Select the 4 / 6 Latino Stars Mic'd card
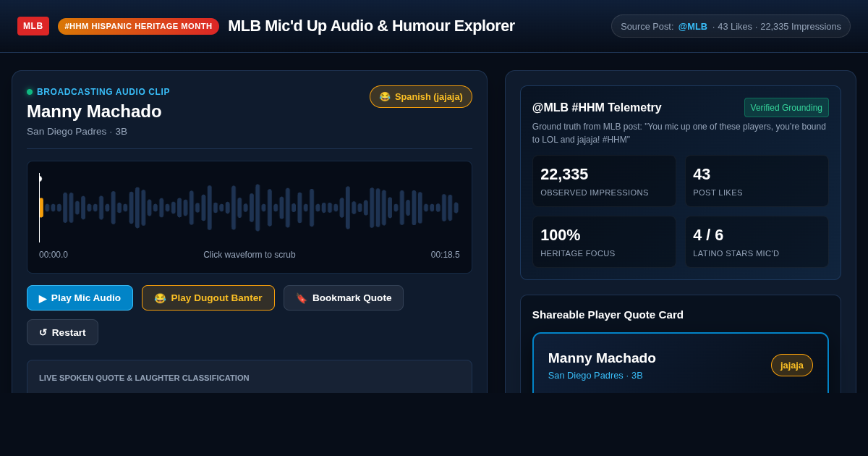This screenshot has width=868, height=456. (x=757, y=242)
